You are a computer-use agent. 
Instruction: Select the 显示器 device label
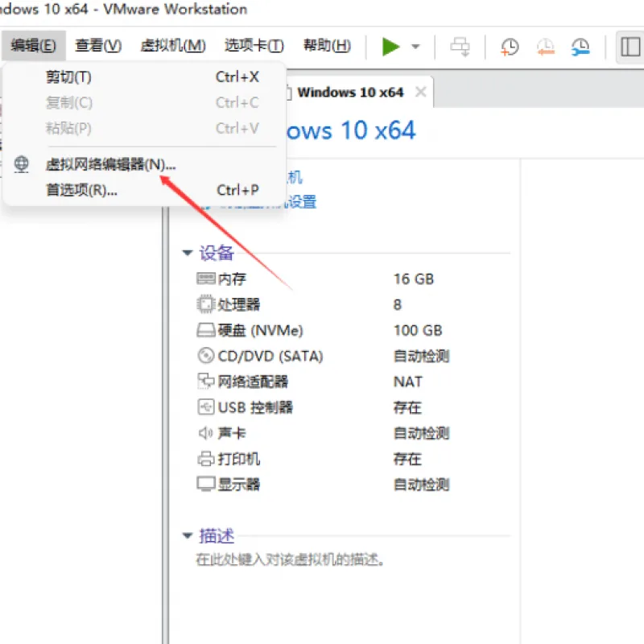tap(239, 485)
